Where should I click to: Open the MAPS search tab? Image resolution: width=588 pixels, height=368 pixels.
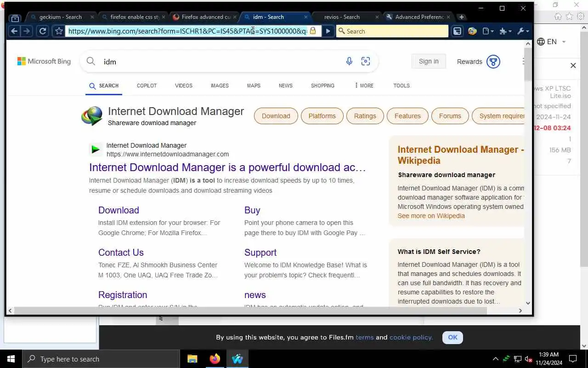254,86
